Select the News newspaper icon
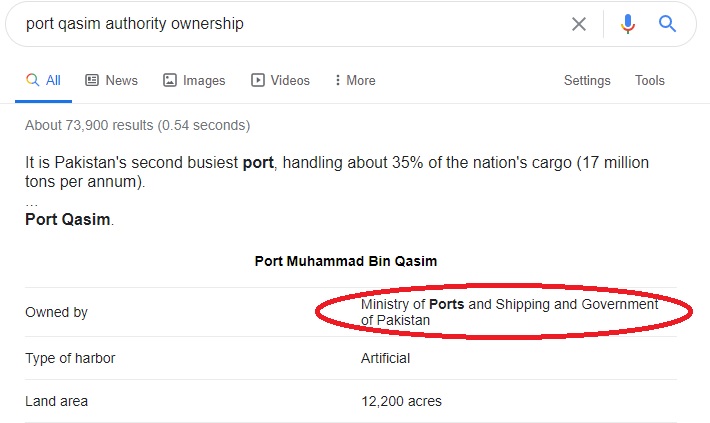The image size is (710, 423). tap(92, 80)
